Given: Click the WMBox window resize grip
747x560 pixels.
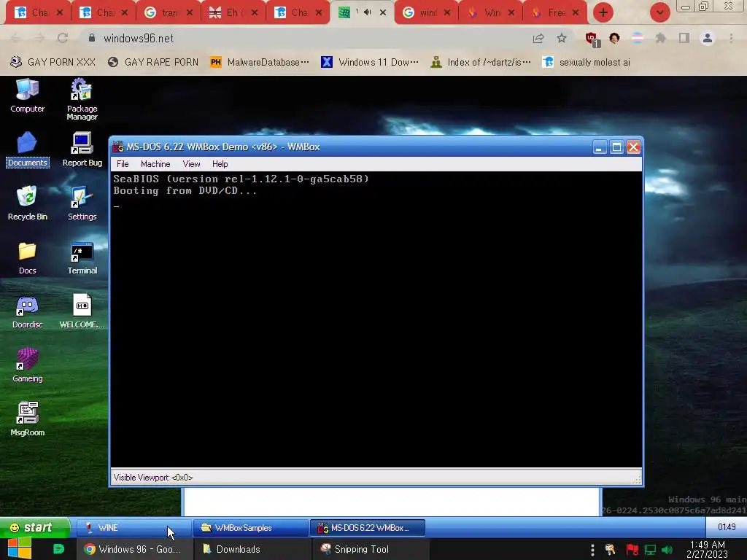Looking at the screenshot, I should coord(637,480).
